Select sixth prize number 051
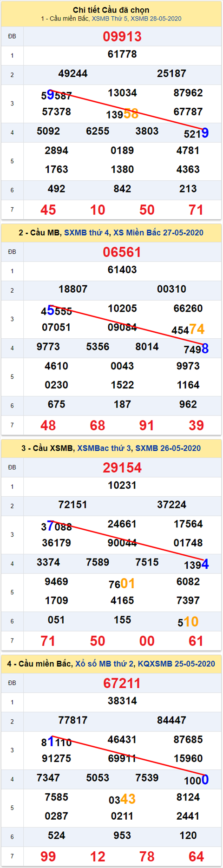Image resolution: width=223 pixels, height=868 pixels. pyautogui.click(x=56, y=620)
